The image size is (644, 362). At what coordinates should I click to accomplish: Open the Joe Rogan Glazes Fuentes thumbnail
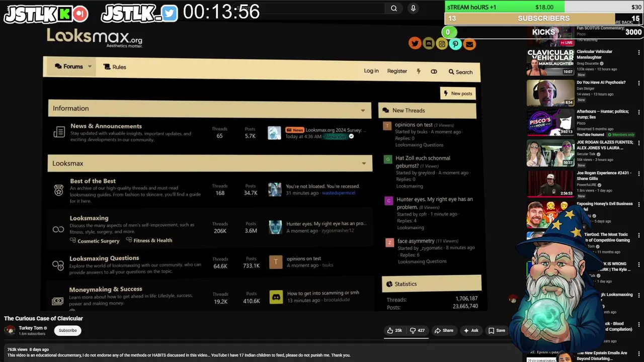pyautogui.click(x=550, y=152)
